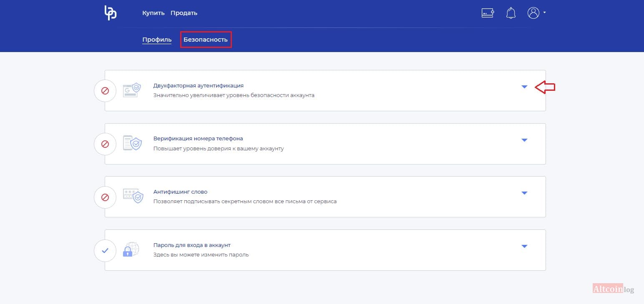
Task: Click the Антифишинг слово title
Action: 181,192
